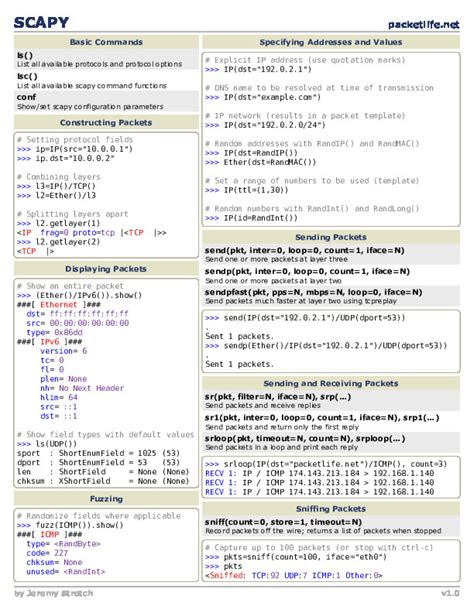Select the sr1(pkt, inter=0...) function entry
The image size is (474, 613).
pyautogui.click(x=331, y=422)
